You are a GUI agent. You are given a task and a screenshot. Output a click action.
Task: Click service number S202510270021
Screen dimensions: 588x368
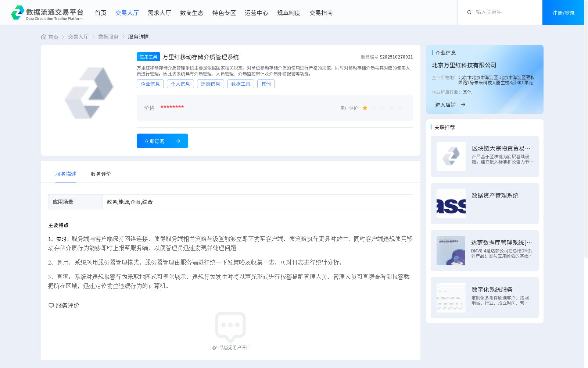pos(396,57)
